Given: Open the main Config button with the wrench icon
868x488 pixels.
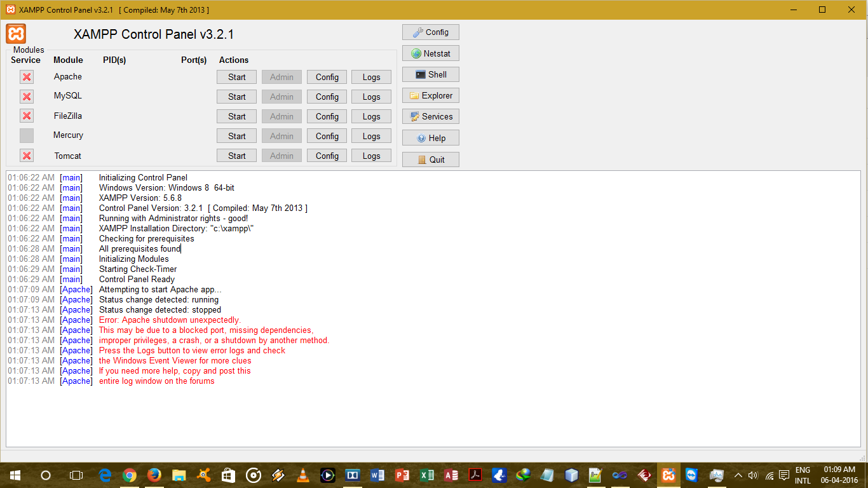Looking at the screenshot, I should [x=431, y=32].
